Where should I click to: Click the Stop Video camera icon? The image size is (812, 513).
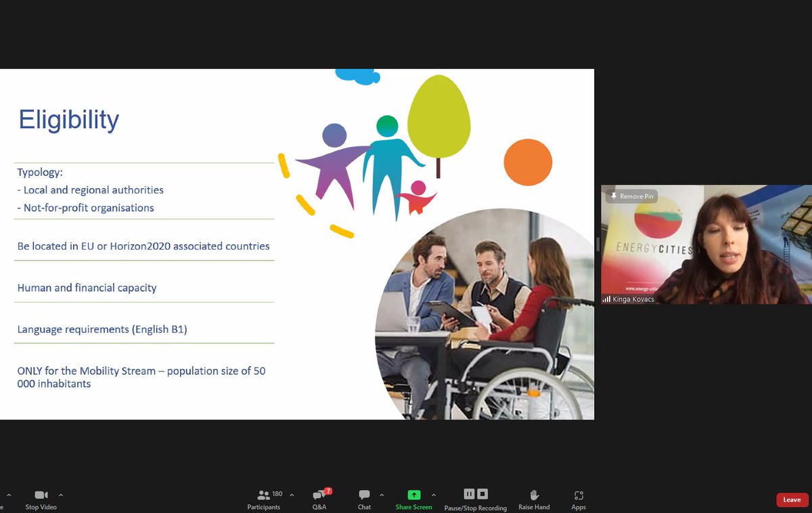41,495
